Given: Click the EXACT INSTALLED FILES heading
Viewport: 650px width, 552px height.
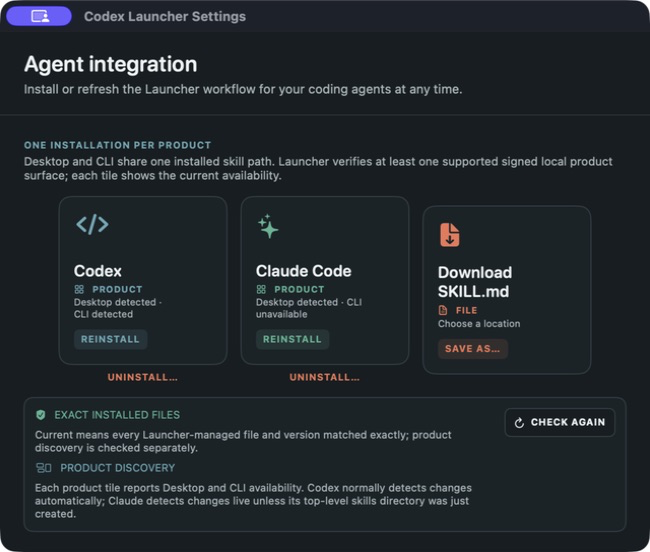Looking at the screenshot, I should [x=117, y=415].
